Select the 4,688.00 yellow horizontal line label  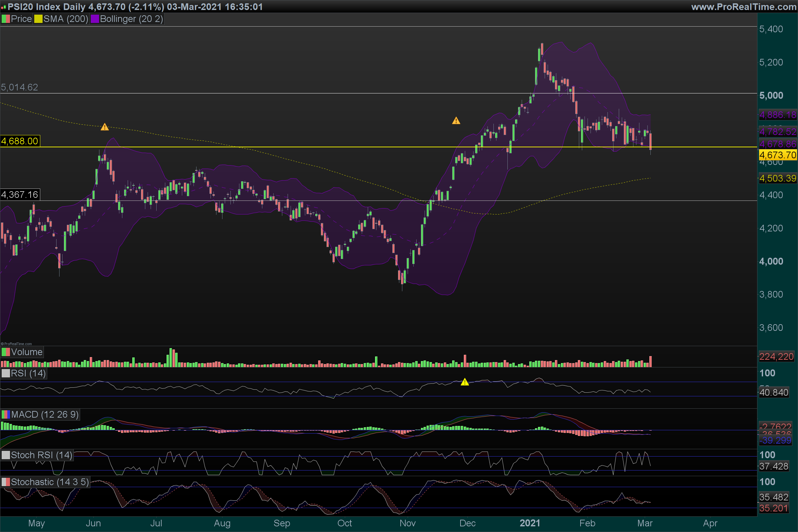pos(20,141)
